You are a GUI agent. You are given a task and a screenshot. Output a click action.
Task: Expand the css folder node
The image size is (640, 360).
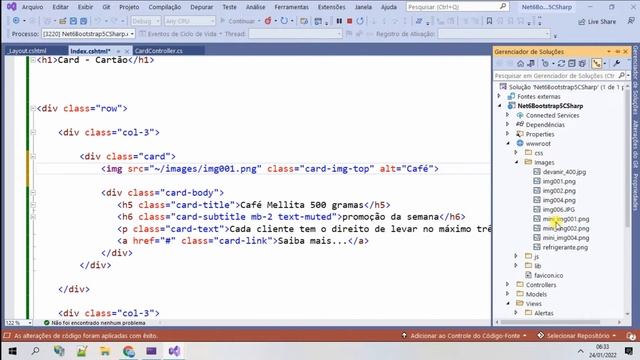[517, 153]
